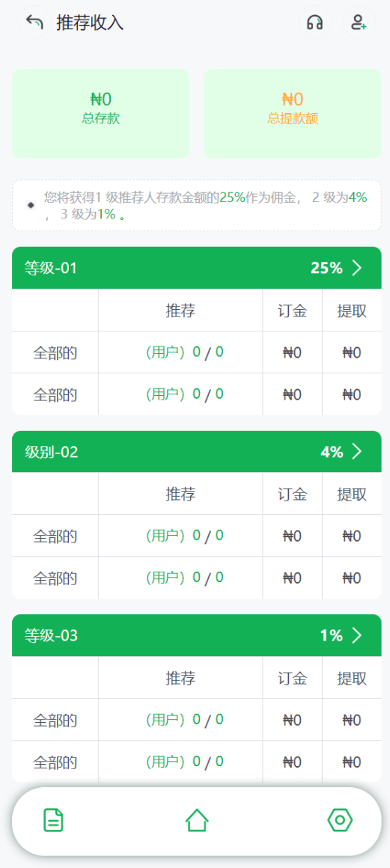Select first 全部的 row in 等级-01 table
The image size is (390, 868).
click(197, 352)
